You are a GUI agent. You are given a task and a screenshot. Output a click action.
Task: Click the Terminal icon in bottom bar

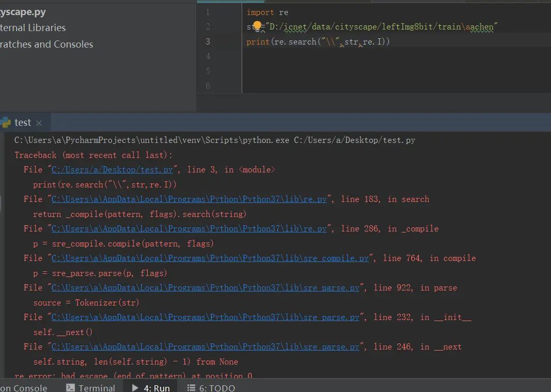point(70,387)
